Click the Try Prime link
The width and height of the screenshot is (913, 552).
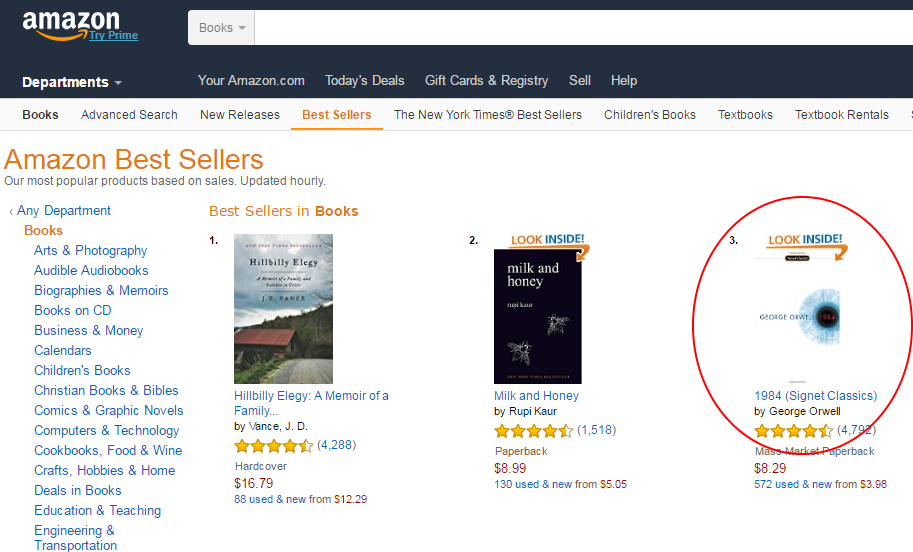coord(113,36)
